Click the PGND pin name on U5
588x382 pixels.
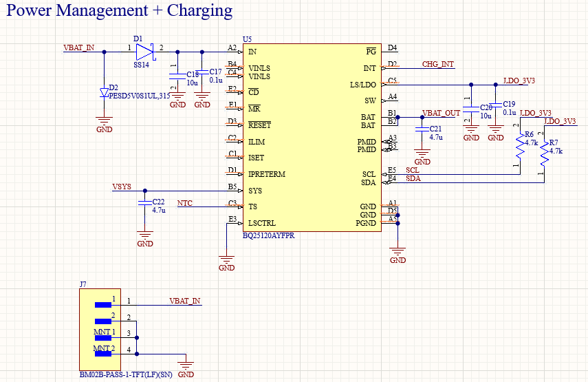pyautogui.click(x=366, y=223)
